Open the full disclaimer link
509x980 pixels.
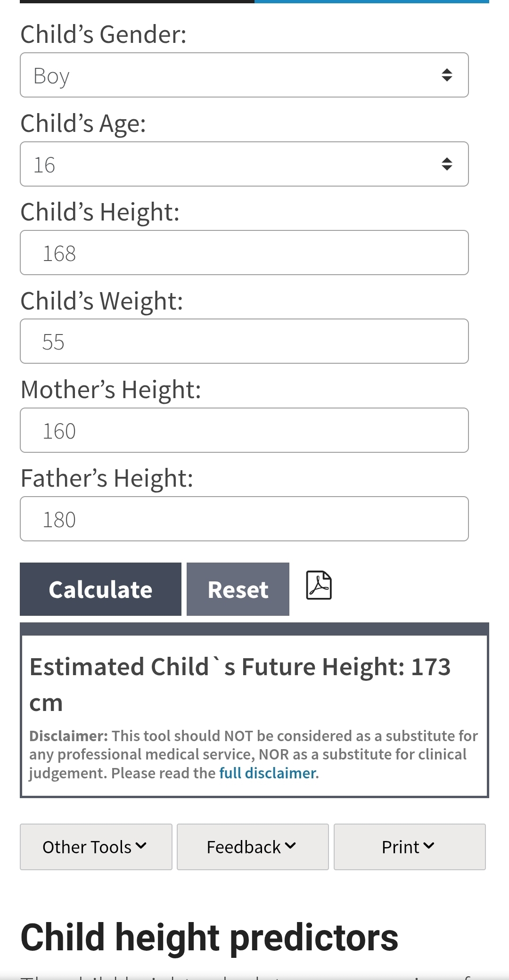click(268, 773)
